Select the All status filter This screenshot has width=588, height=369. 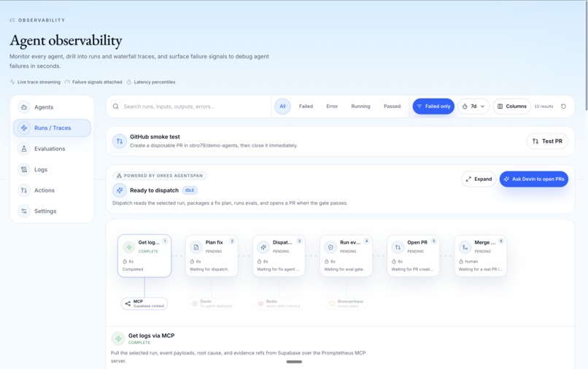[x=283, y=106]
